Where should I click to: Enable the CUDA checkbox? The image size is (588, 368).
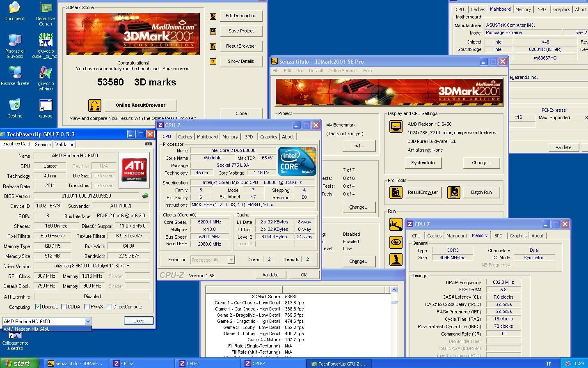pyautogui.click(x=64, y=307)
